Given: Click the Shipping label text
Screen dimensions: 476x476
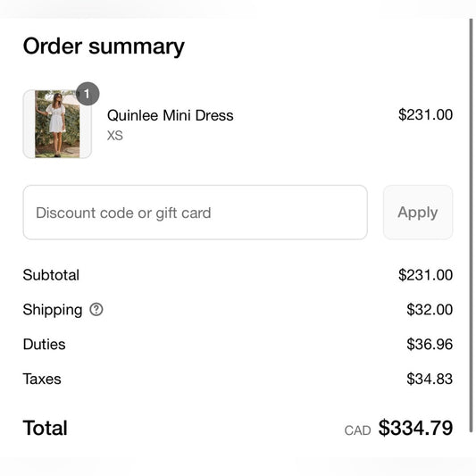Looking at the screenshot, I should [53, 310].
